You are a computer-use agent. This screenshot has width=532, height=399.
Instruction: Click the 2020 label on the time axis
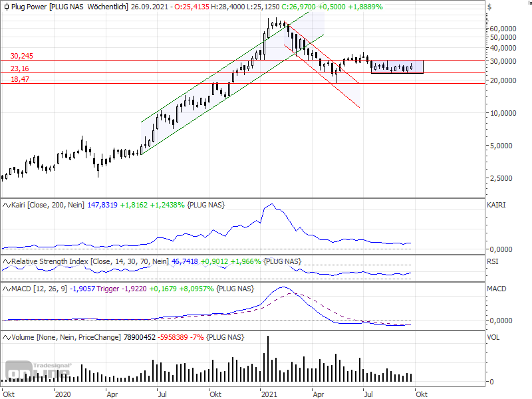(63, 394)
